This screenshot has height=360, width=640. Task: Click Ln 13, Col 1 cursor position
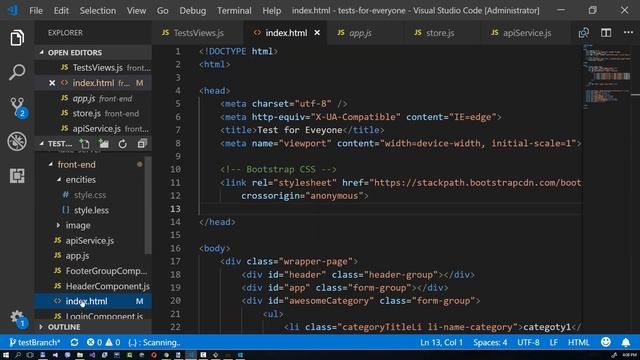(x=441, y=342)
